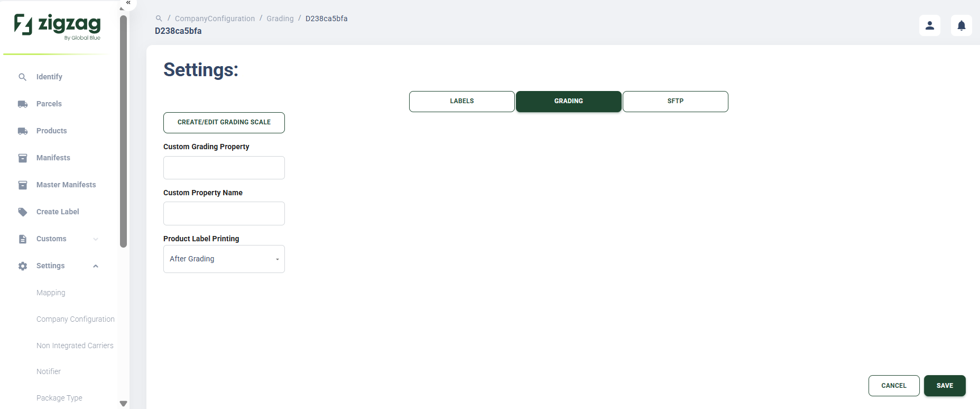The width and height of the screenshot is (980, 409).
Task: Open Manifests page
Action: 53,158
